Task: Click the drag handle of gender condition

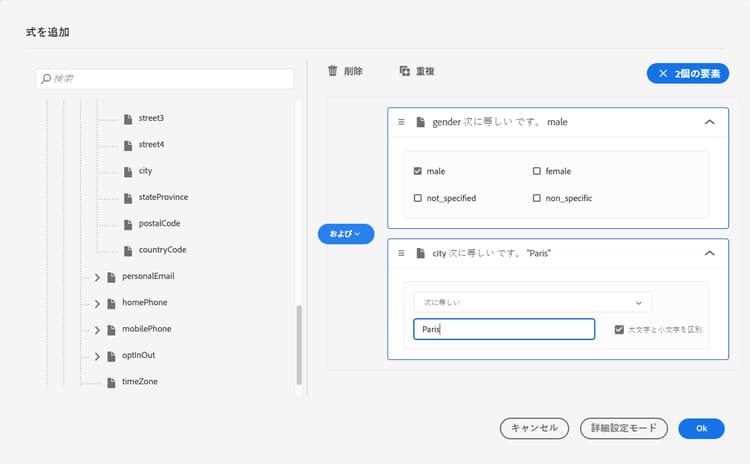Action: tap(401, 122)
